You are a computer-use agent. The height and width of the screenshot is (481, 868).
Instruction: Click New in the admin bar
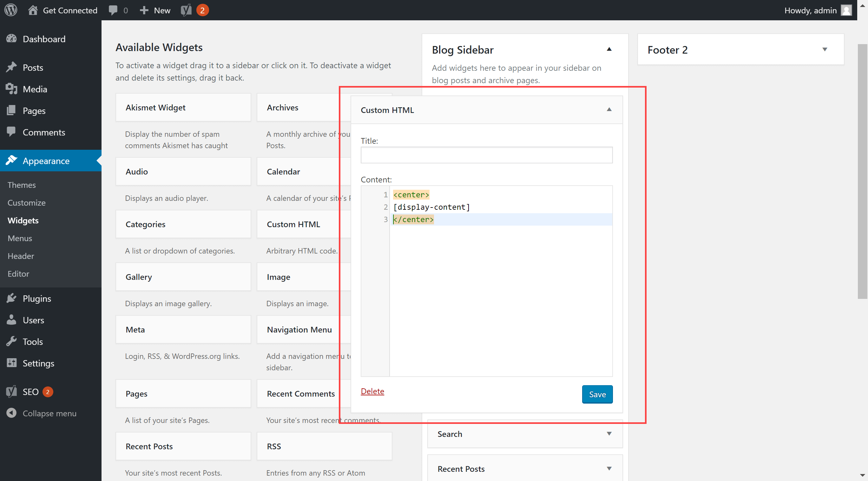tap(162, 10)
